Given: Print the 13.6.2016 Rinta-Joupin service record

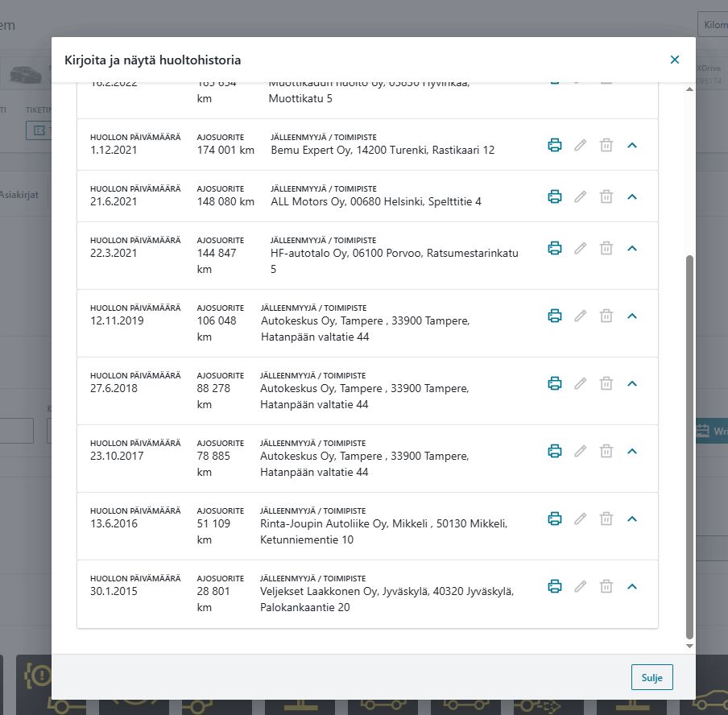Looking at the screenshot, I should click(554, 519).
